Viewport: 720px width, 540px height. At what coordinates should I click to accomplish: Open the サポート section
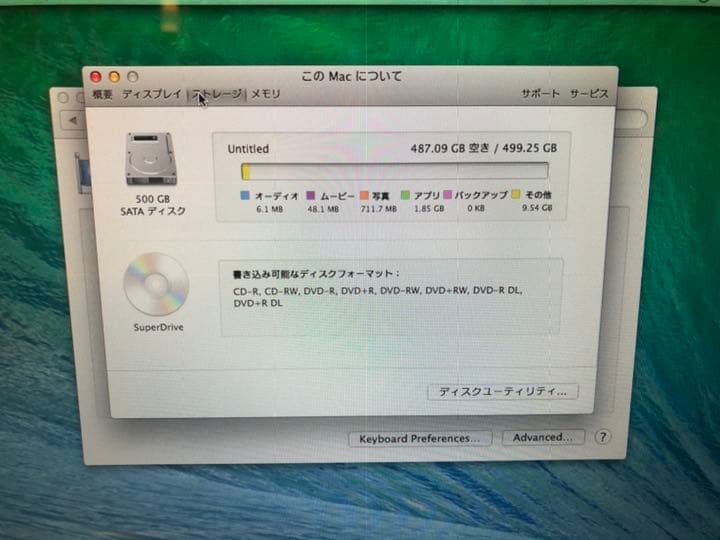540,93
